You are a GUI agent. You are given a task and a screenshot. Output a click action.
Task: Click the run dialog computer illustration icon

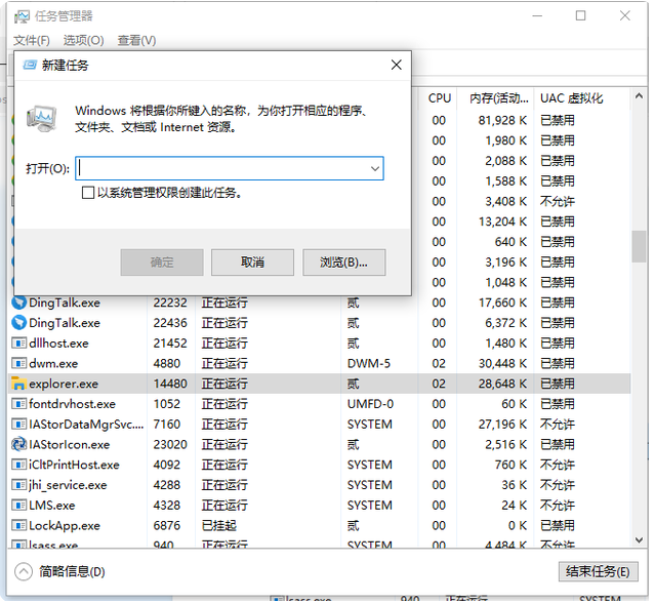tap(41, 119)
